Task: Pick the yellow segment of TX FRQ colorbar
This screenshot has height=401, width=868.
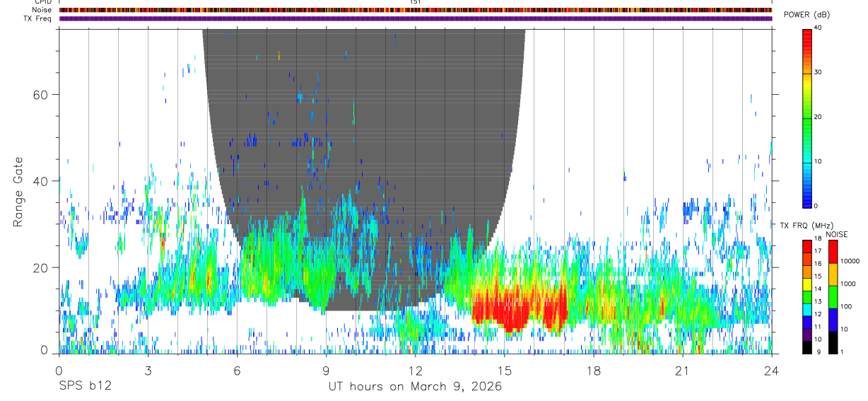Action: (807, 284)
